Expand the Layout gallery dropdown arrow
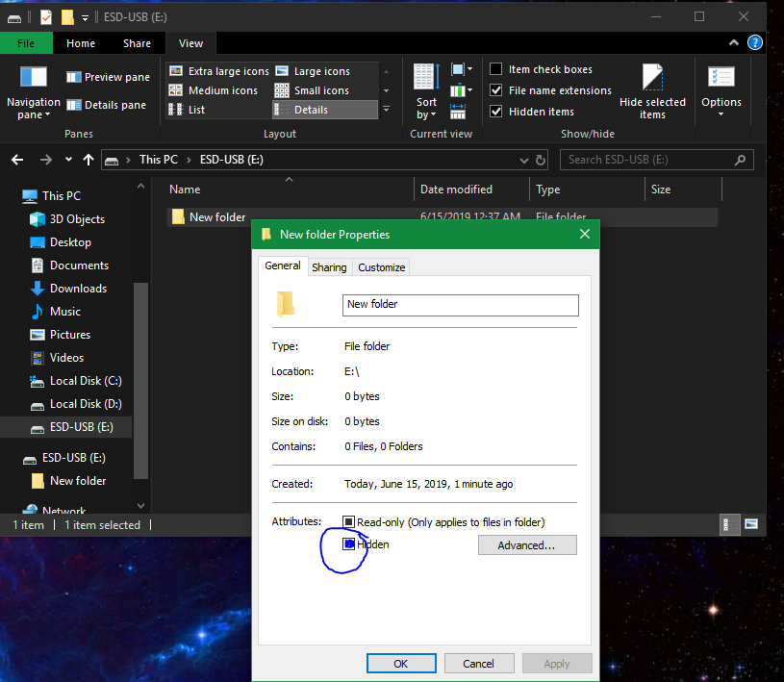Image resolution: width=784 pixels, height=682 pixels. (386, 109)
